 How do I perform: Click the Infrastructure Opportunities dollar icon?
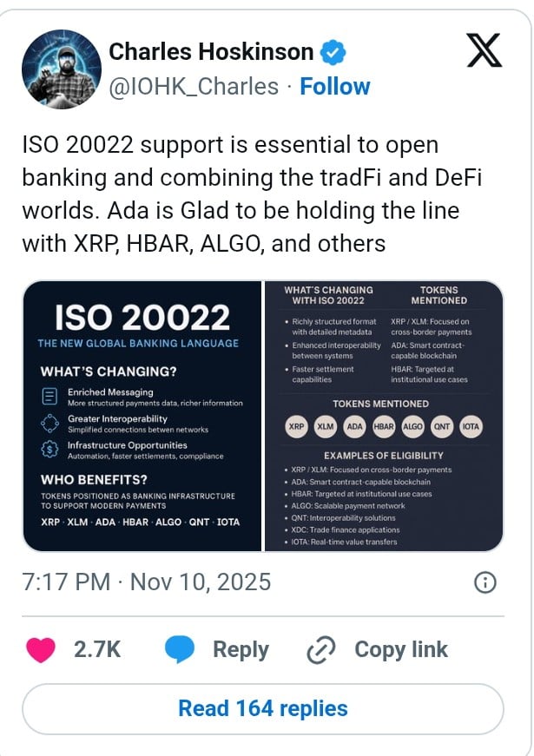click(x=49, y=448)
